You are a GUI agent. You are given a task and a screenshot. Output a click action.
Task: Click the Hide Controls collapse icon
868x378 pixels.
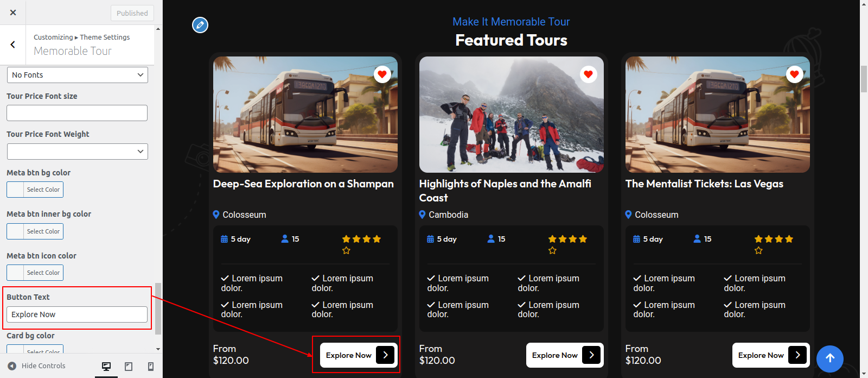point(12,366)
